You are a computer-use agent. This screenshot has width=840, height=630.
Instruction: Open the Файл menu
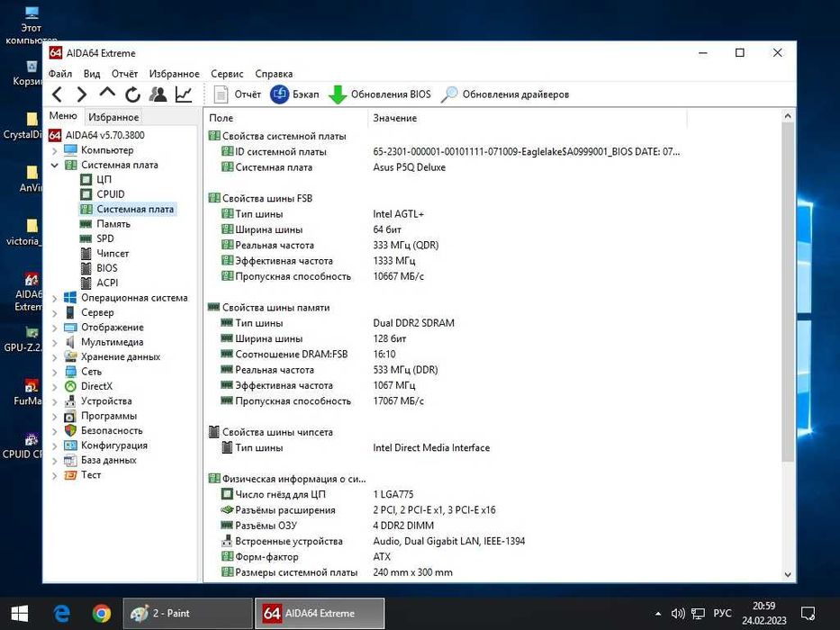point(60,74)
